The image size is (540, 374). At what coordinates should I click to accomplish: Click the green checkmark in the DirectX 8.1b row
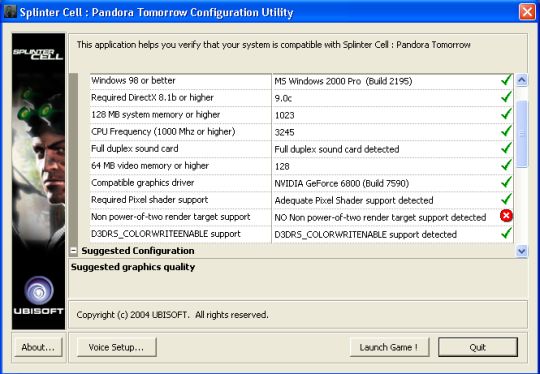pyautogui.click(x=506, y=97)
